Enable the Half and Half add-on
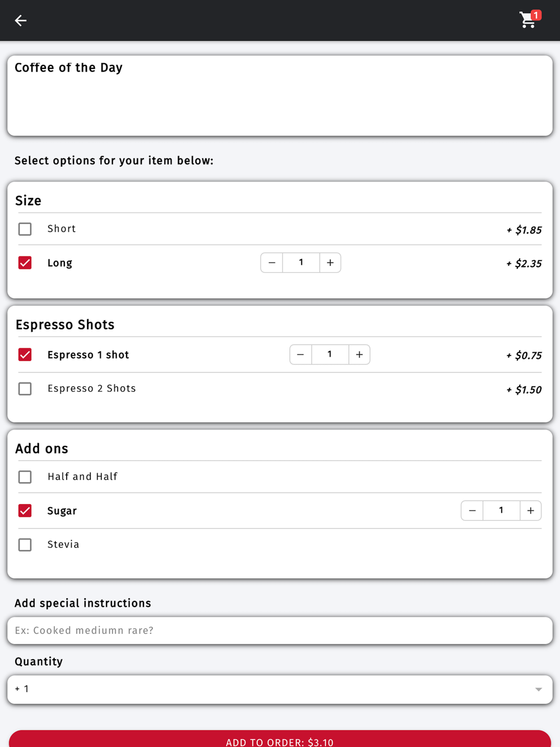The width and height of the screenshot is (560, 747). (25, 477)
